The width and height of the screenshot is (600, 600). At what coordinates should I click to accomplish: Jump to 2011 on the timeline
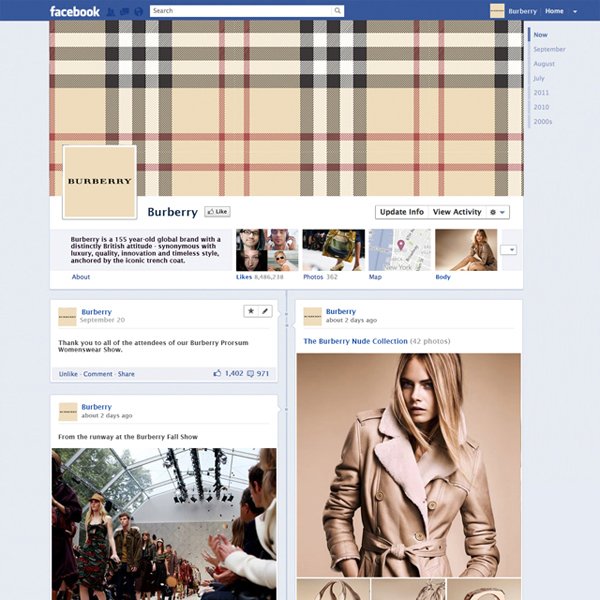(x=541, y=93)
